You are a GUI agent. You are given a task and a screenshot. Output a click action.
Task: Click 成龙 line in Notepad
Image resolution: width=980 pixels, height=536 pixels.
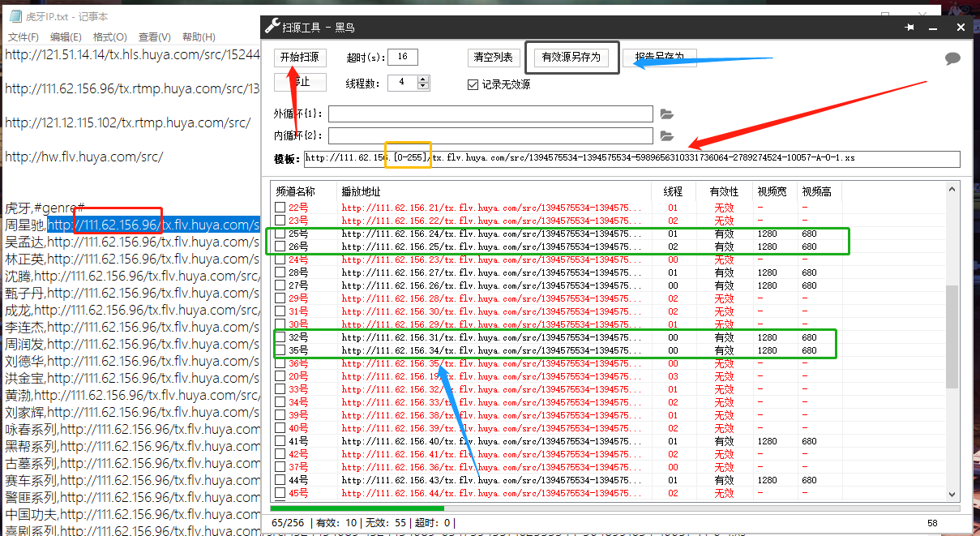click(132, 310)
